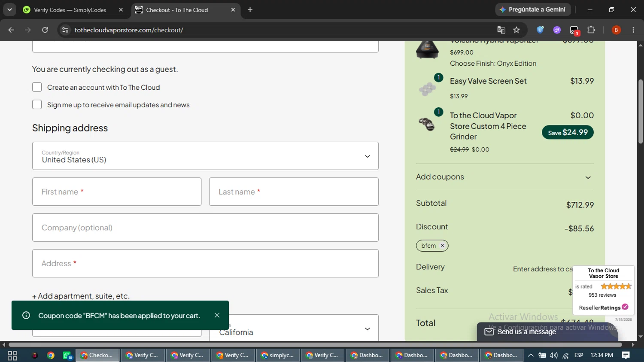Open the volume control in system tray
Image resolution: width=644 pixels, height=362 pixels.
[x=554, y=356]
